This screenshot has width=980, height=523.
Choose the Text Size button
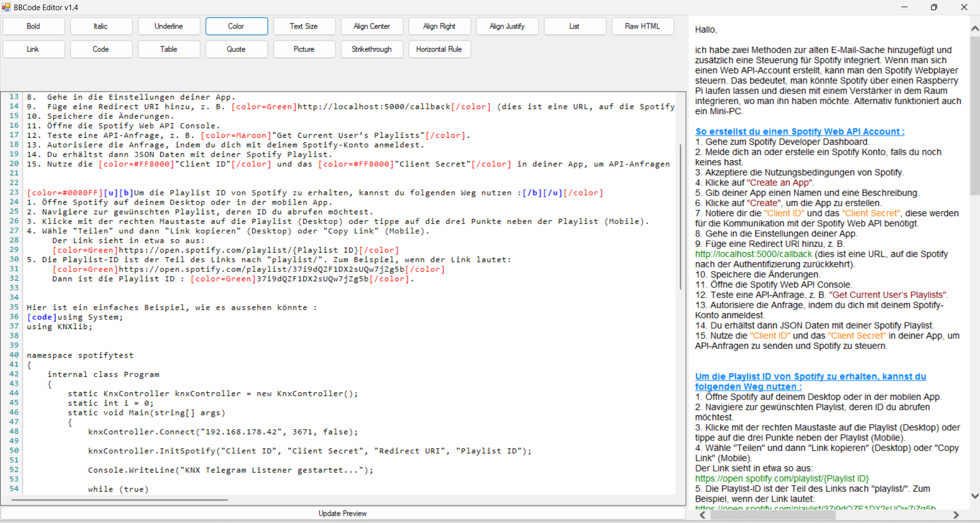pos(304,26)
